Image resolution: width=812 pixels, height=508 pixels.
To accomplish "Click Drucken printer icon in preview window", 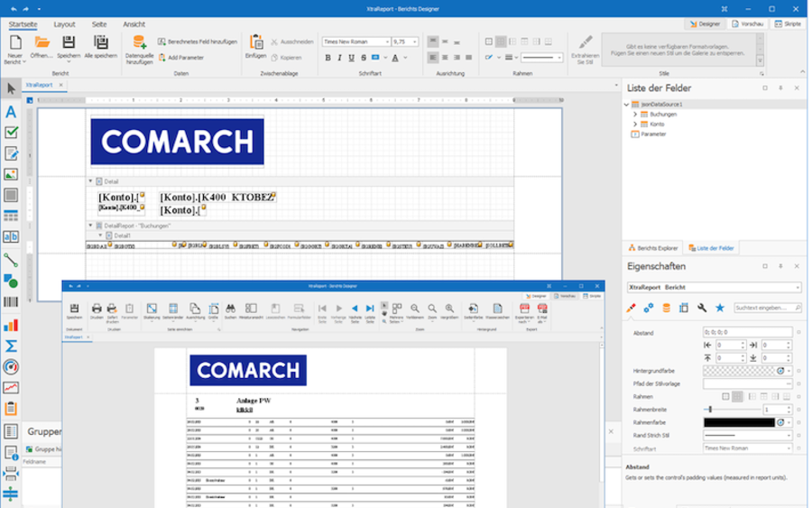I will tap(97, 311).
